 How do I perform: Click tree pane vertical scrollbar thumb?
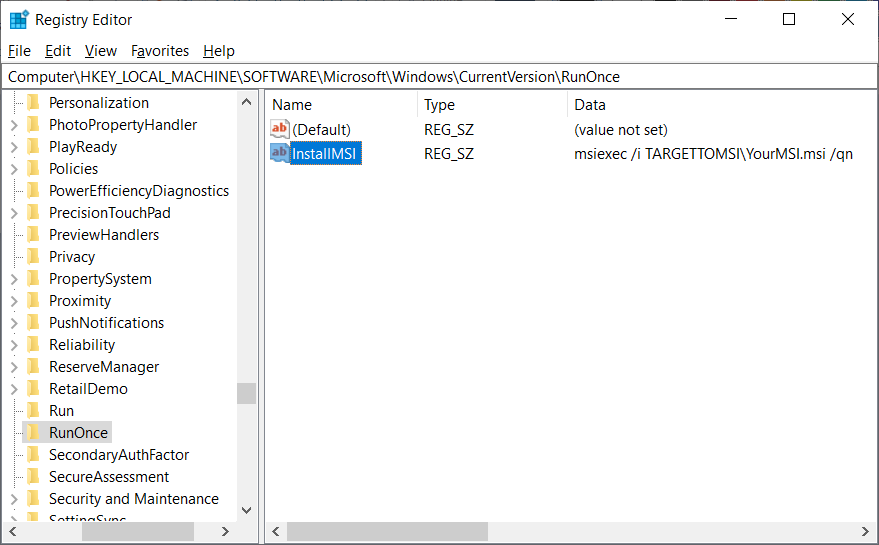click(x=246, y=393)
